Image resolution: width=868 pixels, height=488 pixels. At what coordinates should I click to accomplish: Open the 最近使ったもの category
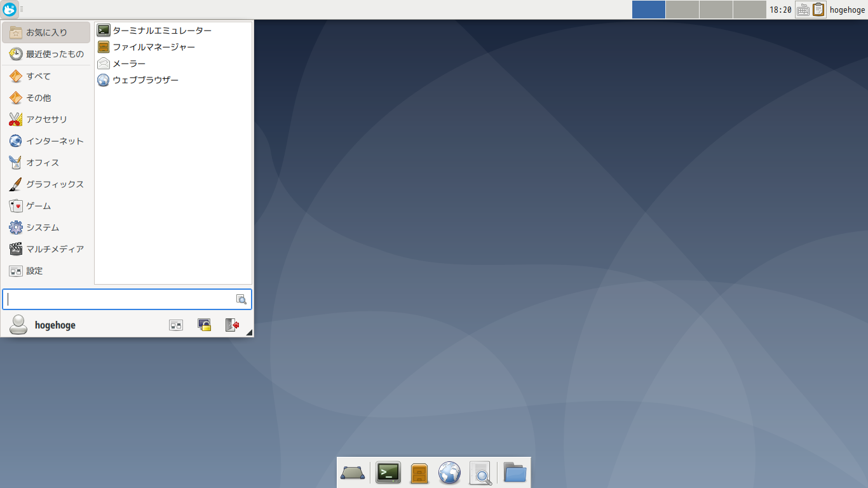pos(46,54)
